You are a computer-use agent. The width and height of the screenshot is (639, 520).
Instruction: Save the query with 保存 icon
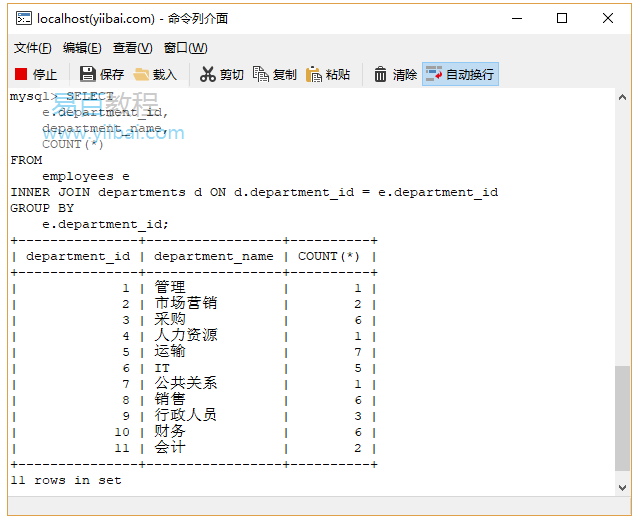101,74
